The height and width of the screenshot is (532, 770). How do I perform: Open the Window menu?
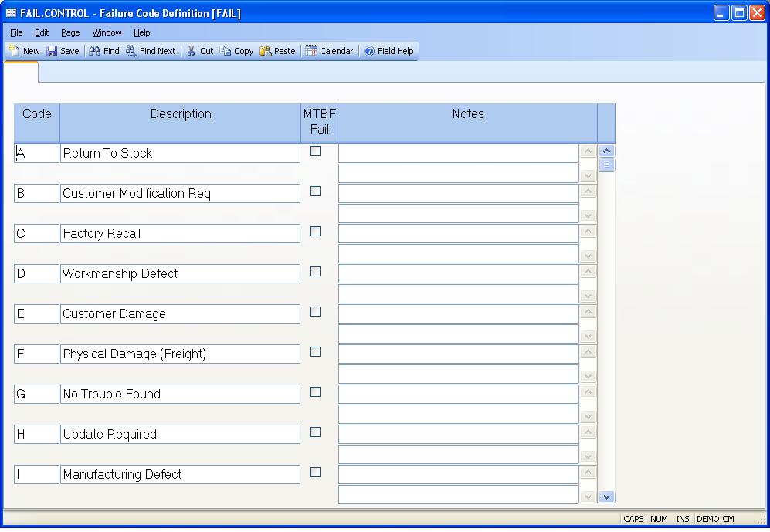click(x=107, y=32)
